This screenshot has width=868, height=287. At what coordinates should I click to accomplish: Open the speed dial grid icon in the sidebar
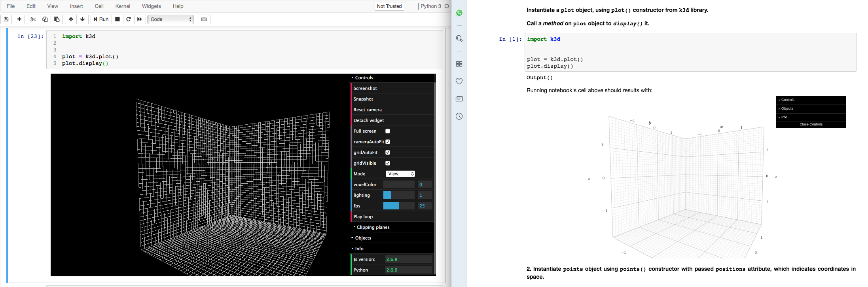click(459, 64)
